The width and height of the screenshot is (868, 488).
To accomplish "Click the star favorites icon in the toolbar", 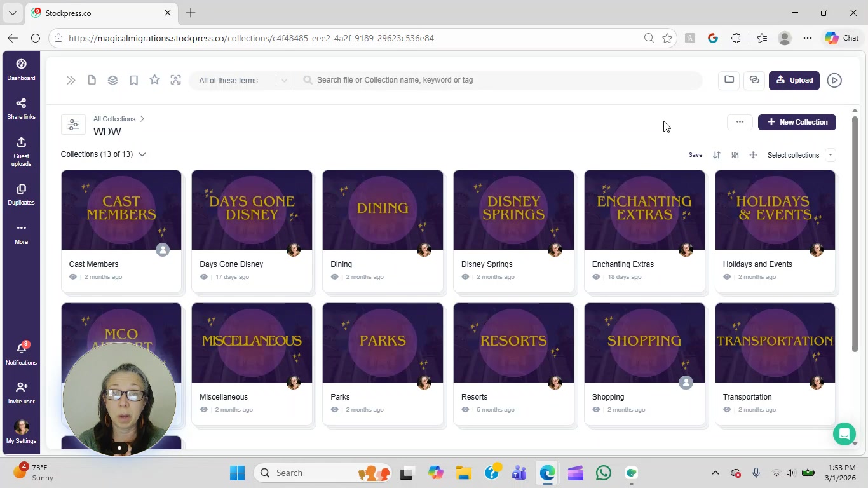I will [x=154, y=80].
